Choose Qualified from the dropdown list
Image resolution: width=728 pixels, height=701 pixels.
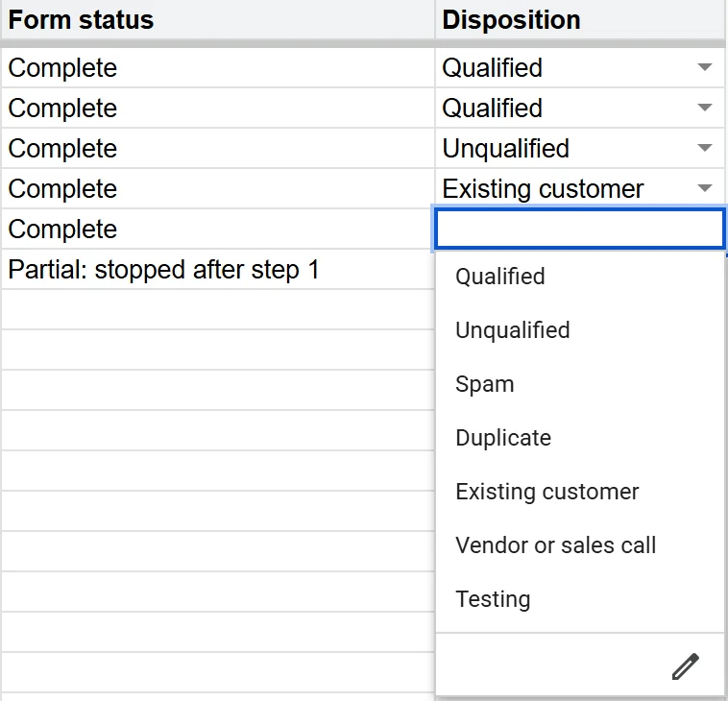(579, 277)
